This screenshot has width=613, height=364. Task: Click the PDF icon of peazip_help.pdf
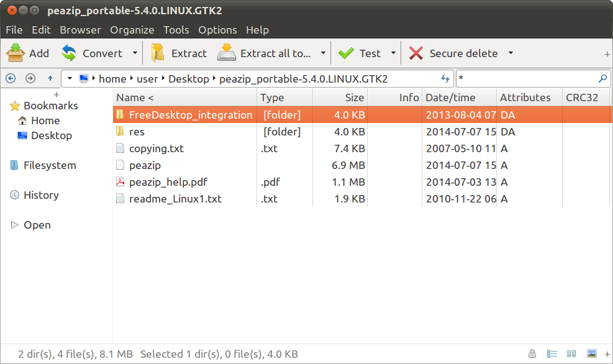pos(120,182)
